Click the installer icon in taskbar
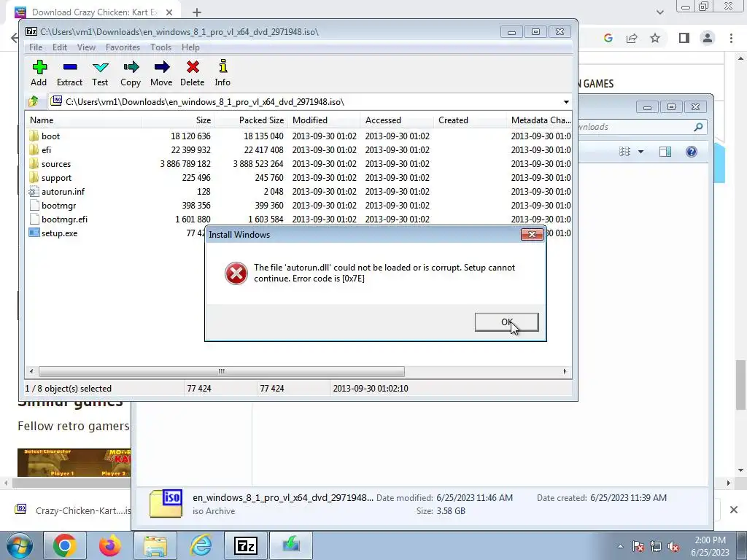747x560 pixels. [x=291, y=545]
